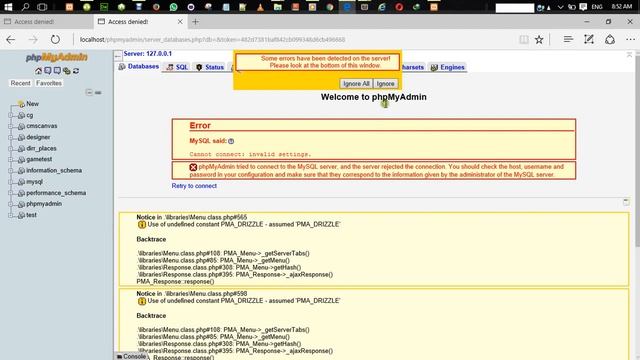Open WhatsApp from the taskbar
640x360 pixels.
(x=173, y=7)
